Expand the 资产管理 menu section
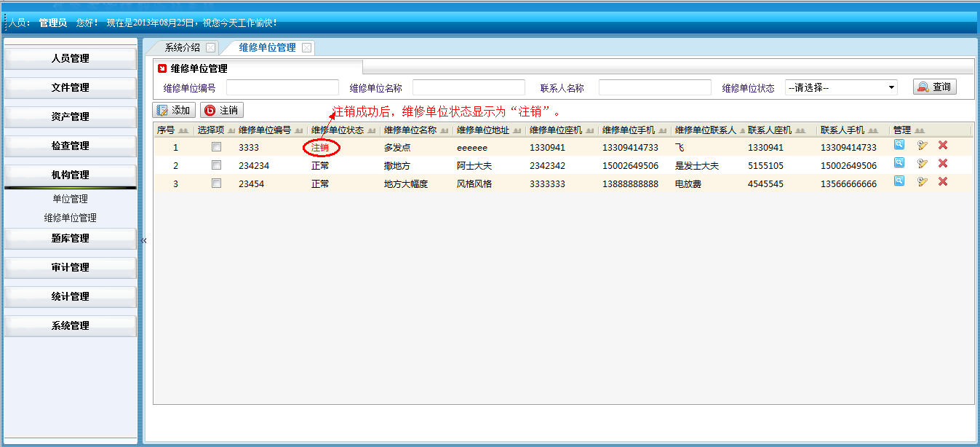The height and width of the screenshot is (447, 980). coord(70,117)
